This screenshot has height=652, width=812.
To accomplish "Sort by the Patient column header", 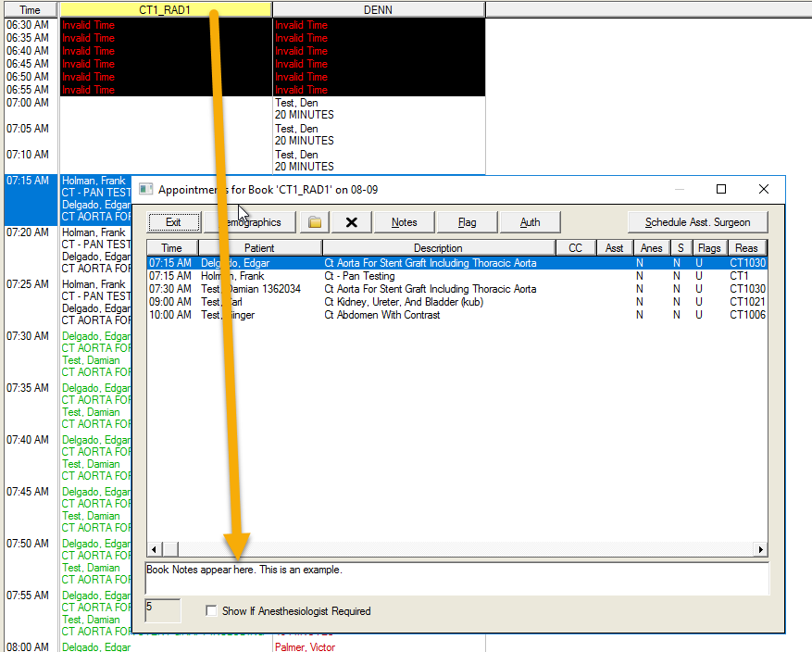I will pos(259,248).
